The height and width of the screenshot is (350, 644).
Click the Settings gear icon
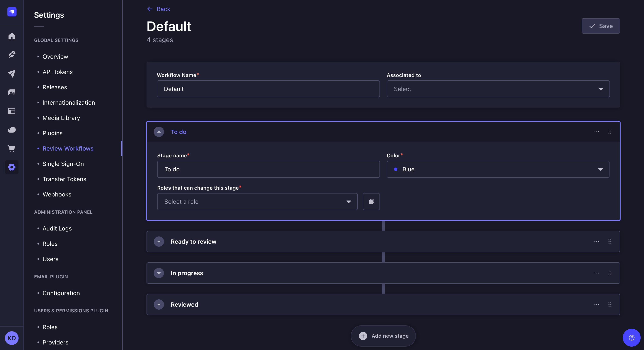tap(12, 167)
